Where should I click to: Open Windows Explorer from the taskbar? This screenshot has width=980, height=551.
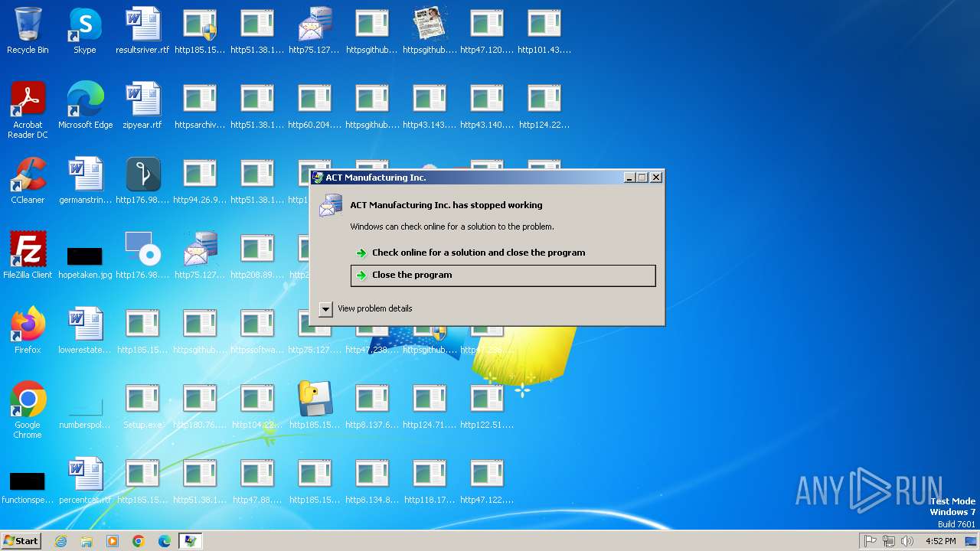pyautogui.click(x=87, y=541)
